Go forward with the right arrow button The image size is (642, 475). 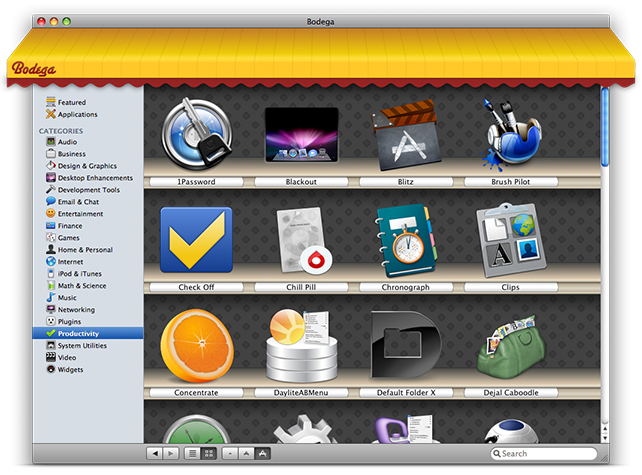[171, 454]
